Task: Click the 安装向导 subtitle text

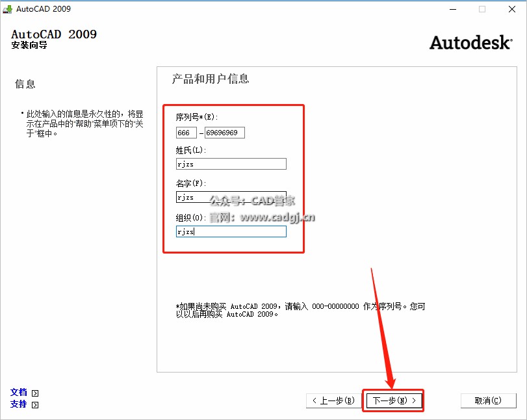Action: [x=29, y=45]
